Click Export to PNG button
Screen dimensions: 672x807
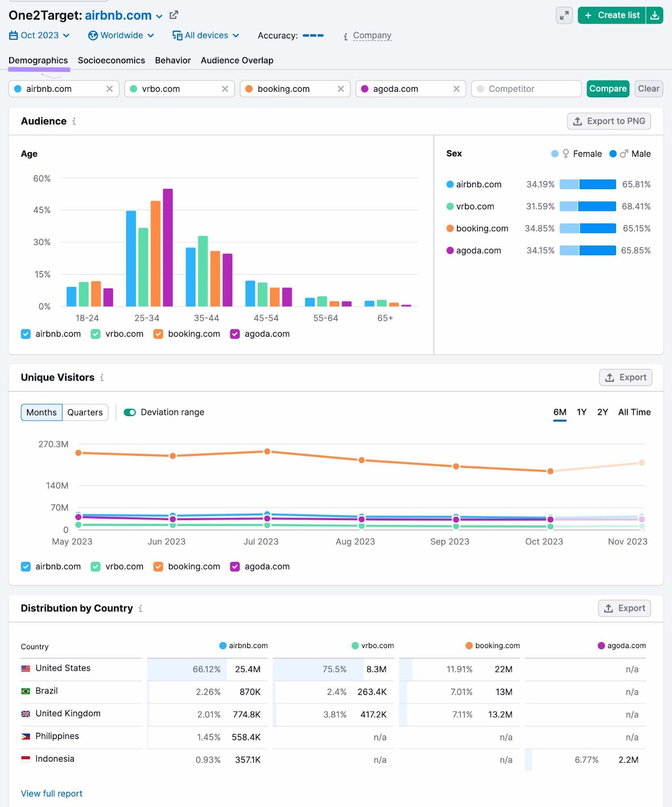[x=609, y=121]
